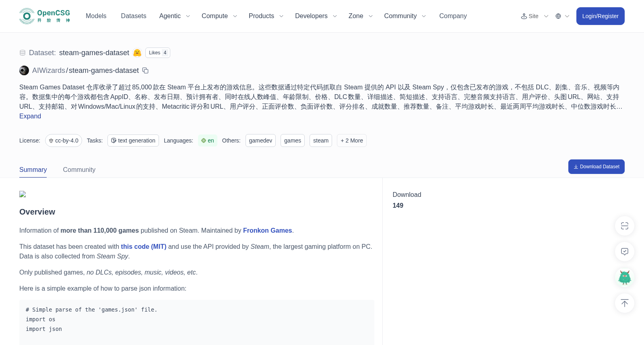Click the Hugging Face emoji badge
The image size is (644, 345).
137,53
